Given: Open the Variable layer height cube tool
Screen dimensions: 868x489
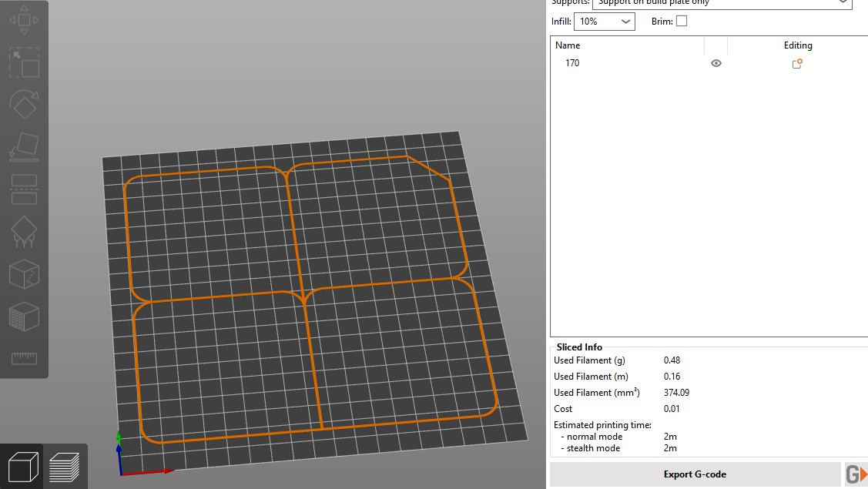Looking at the screenshot, I should (x=24, y=317).
